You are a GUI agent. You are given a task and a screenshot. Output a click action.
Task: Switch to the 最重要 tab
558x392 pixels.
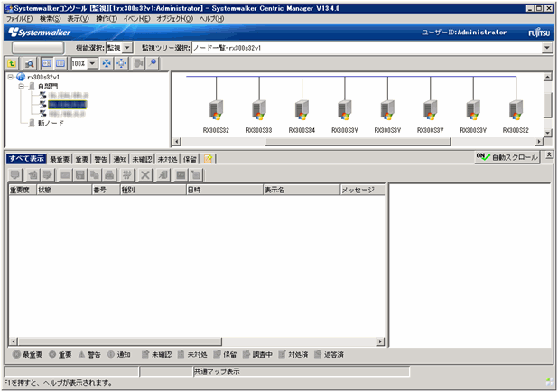(60, 159)
